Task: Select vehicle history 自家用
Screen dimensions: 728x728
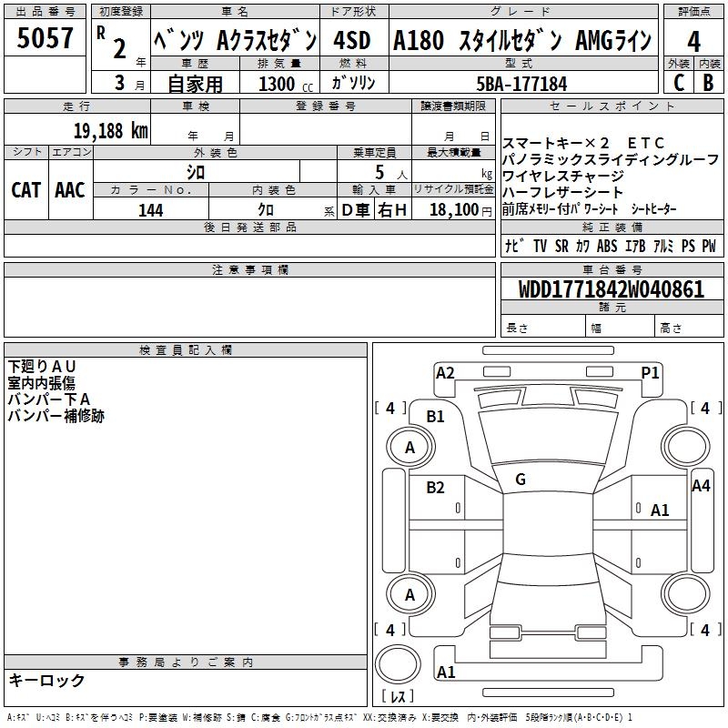Action: click(x=195, y=84)
